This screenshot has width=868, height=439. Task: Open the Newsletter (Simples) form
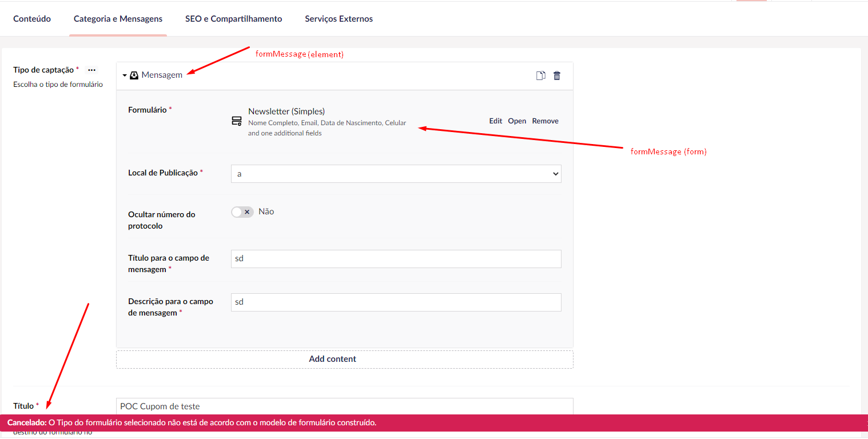517,121
